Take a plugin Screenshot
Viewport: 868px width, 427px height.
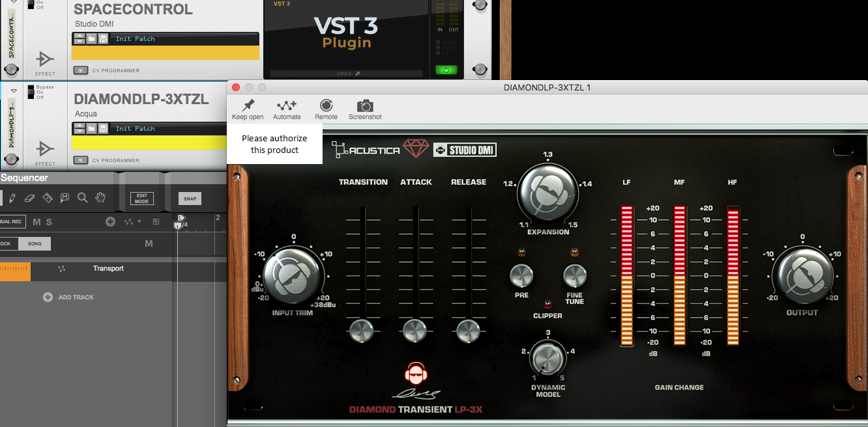coord(365,109)
